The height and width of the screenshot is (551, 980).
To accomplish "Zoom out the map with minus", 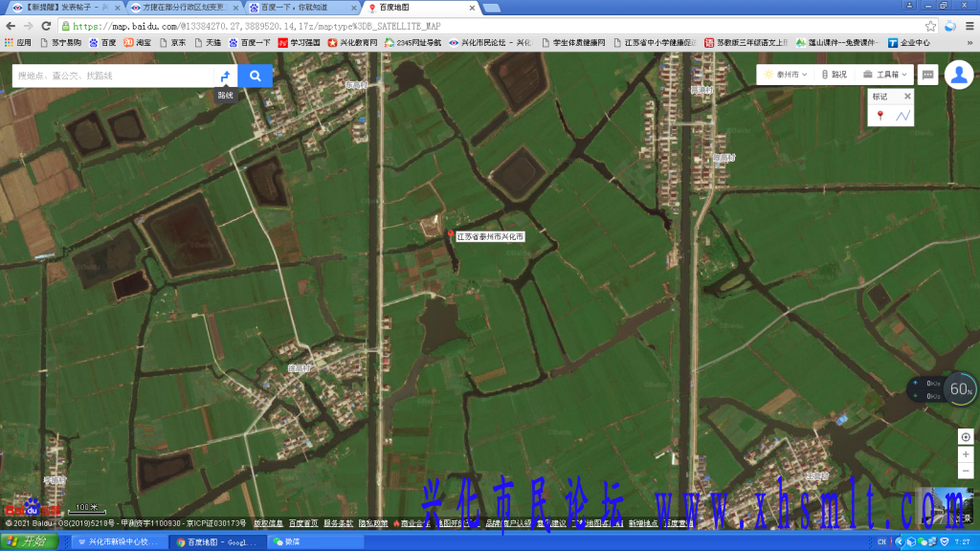I will (x=966, y=471).
